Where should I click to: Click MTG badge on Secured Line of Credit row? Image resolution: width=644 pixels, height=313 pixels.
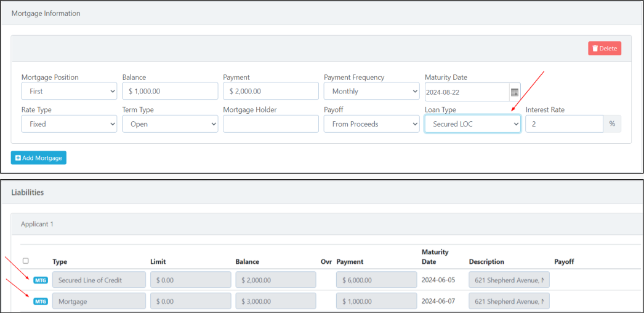[41, 280]
